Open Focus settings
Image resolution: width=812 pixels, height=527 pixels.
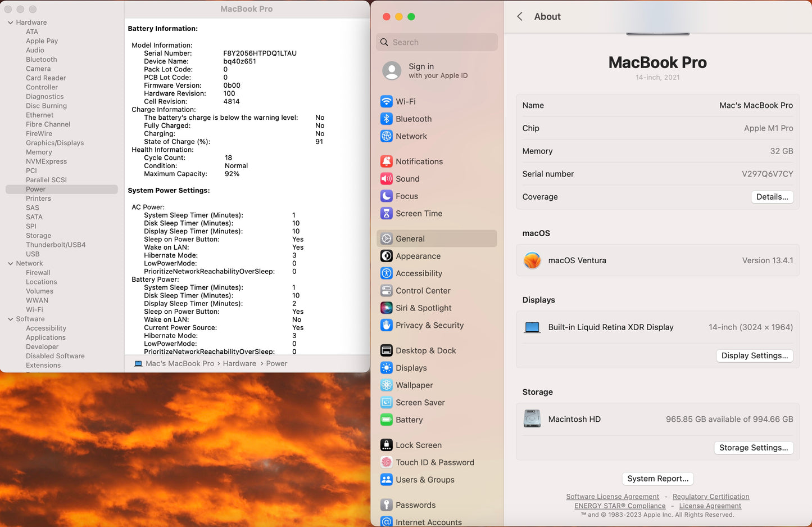[407, 196]
